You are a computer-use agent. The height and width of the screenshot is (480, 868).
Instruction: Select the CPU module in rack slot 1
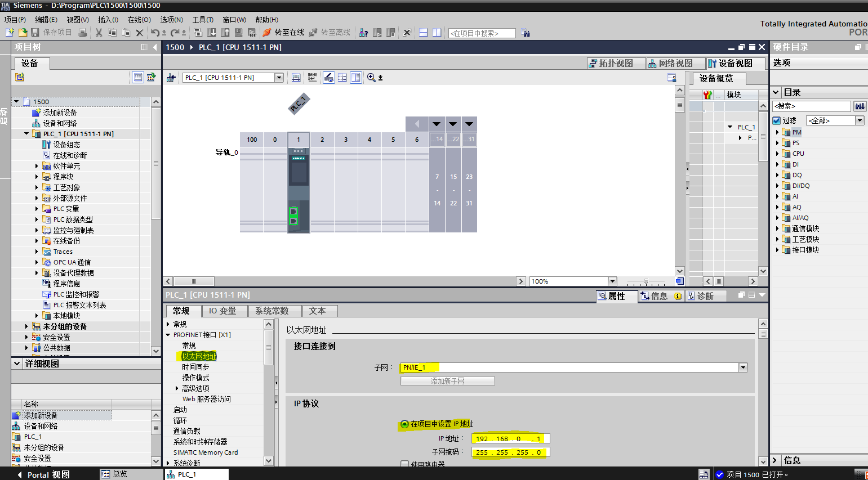299,190
